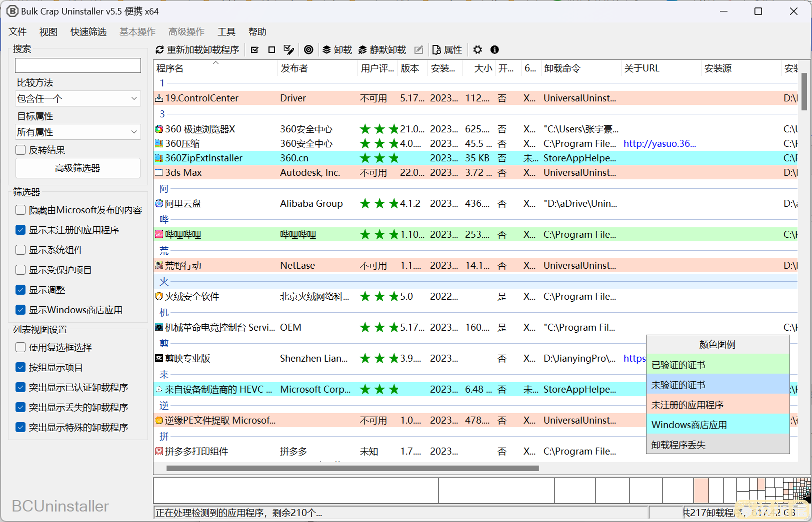Viewport: 812px width, 522px height.
Task: Click the 360 极速浏览器X app icon
Action: pyautogui.click(x=159, y=129)
